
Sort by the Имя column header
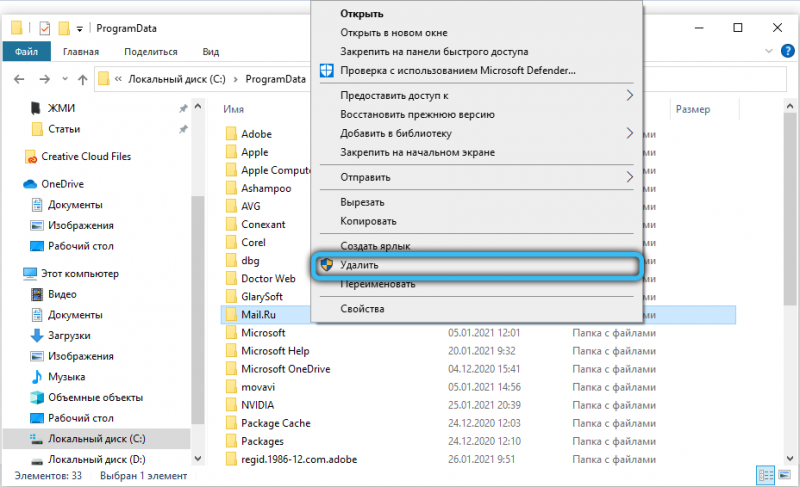[233, 109]
